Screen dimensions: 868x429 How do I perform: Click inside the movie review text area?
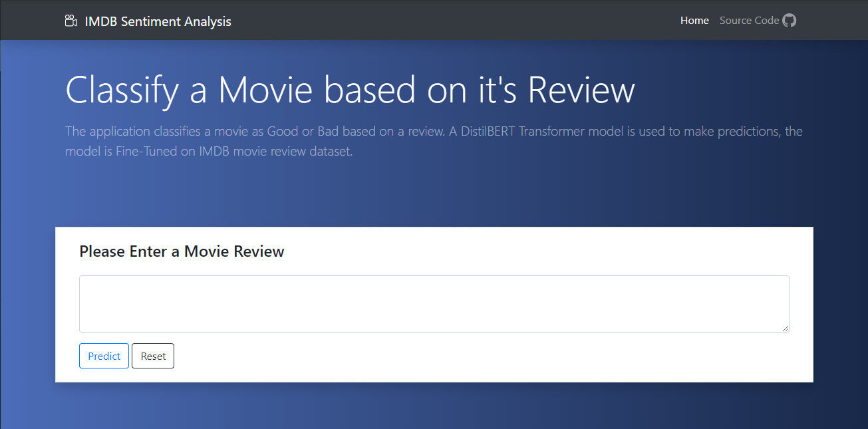click(432, 303)
